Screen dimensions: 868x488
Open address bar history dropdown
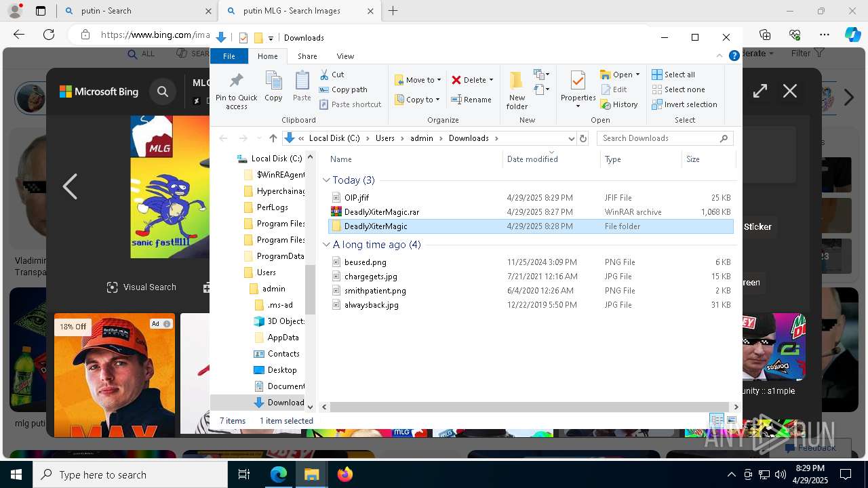tap(571, 138)
